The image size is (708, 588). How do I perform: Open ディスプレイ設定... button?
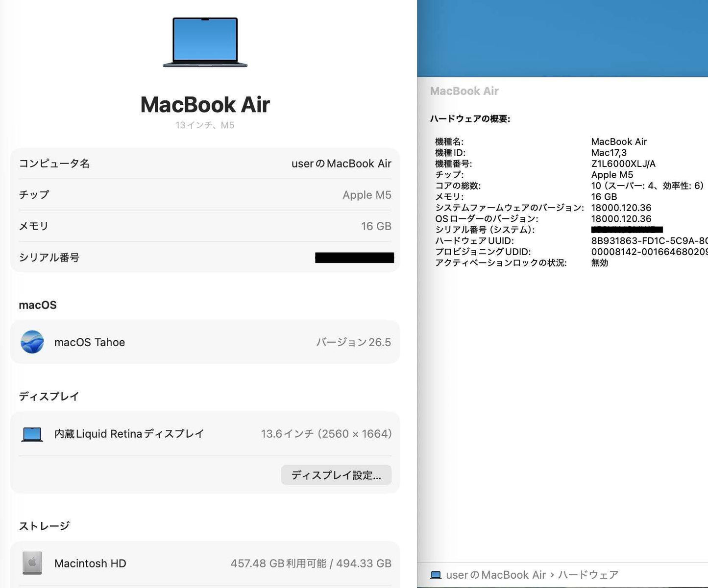(336, 475)
